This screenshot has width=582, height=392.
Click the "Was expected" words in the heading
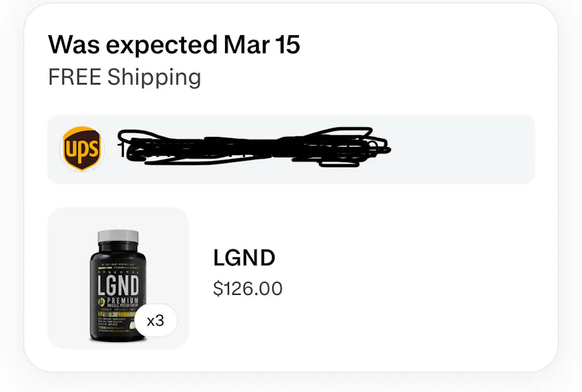pos(132,44)
